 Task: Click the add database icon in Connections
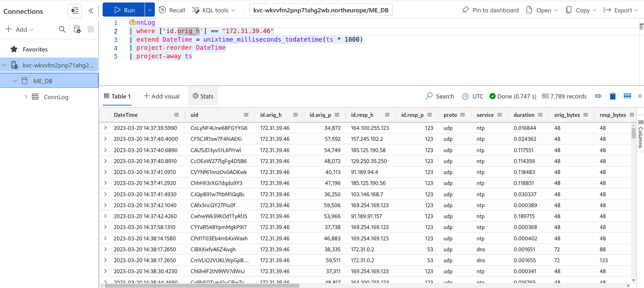77,29
